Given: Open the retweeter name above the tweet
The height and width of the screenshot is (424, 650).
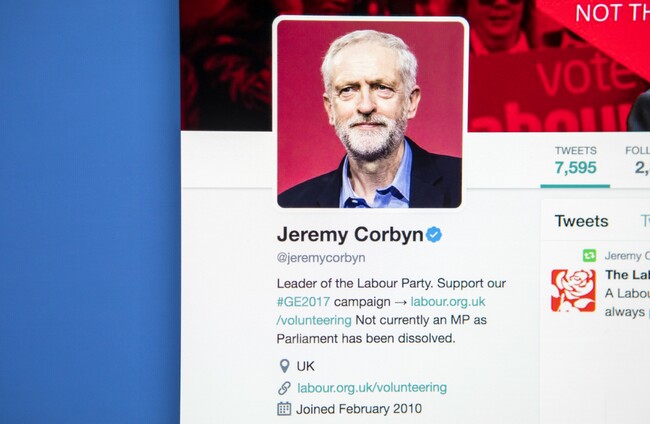Looking at the screenshot, I should [x=627, y=256].
